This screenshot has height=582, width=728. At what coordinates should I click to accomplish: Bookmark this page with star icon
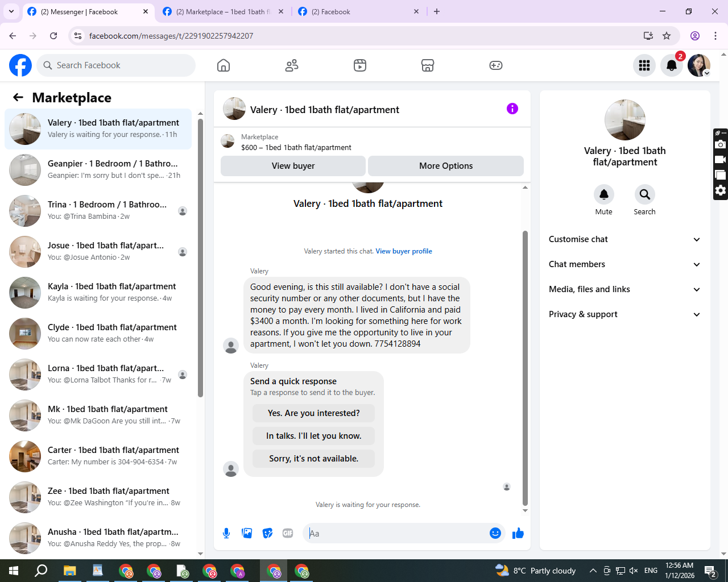point(667,36)
